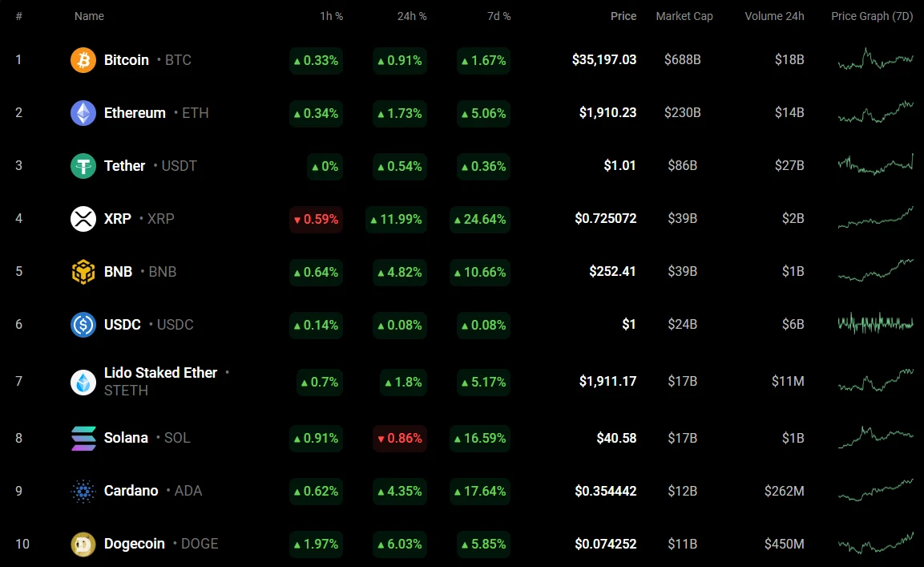Click the Ethereum diamond logo icon

pos(83,113)
